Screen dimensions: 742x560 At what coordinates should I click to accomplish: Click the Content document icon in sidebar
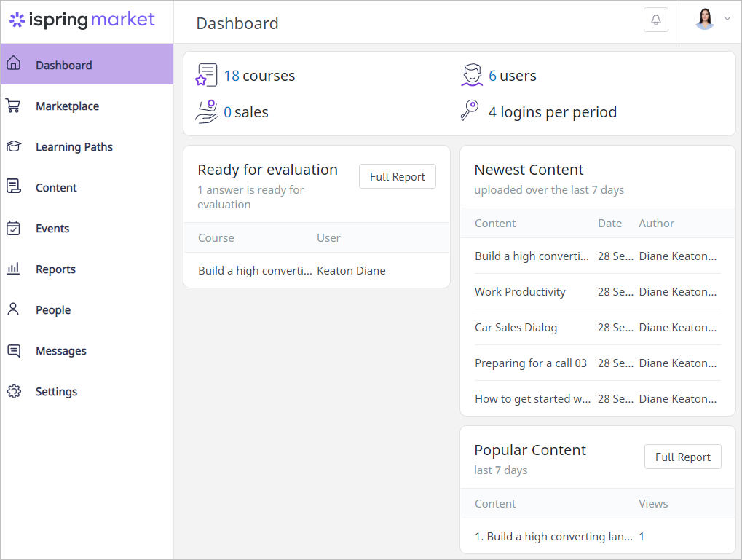[13, 186]
